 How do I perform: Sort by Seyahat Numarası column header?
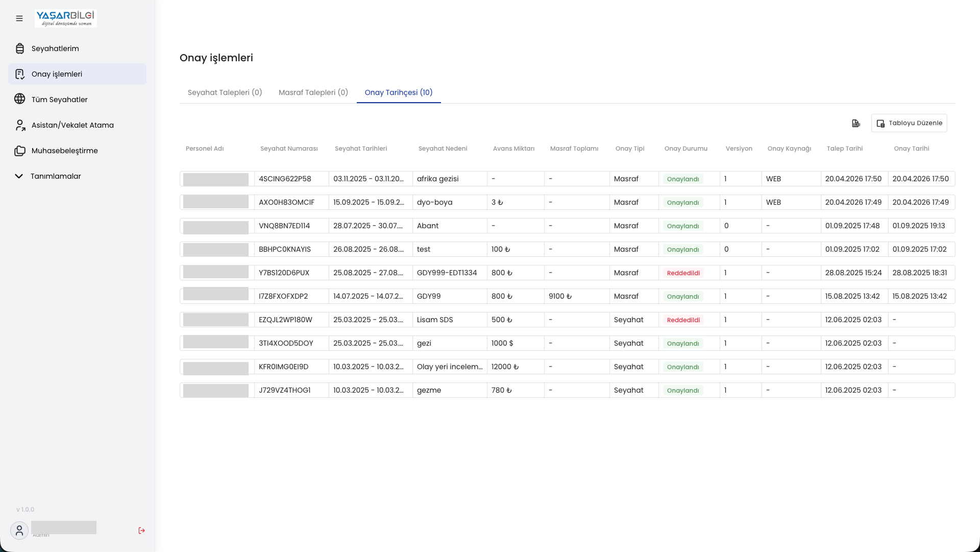[289, 149]
